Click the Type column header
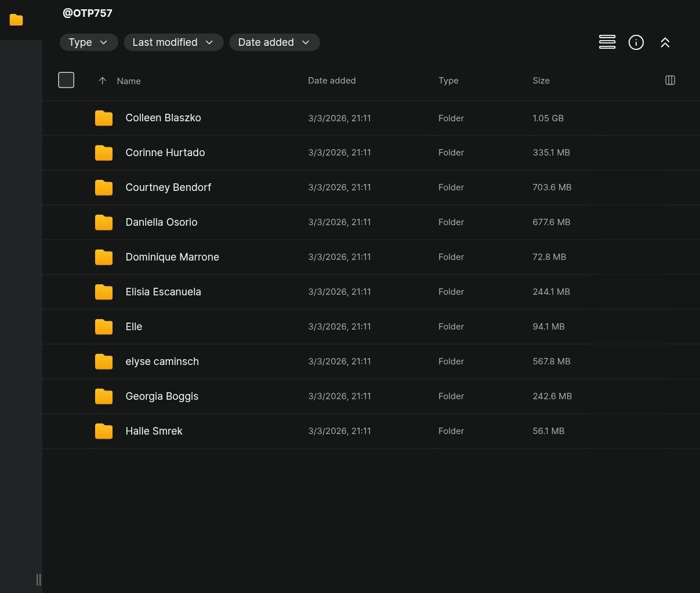The height and width of the screenshot is (593, 700). coord(448,81)
